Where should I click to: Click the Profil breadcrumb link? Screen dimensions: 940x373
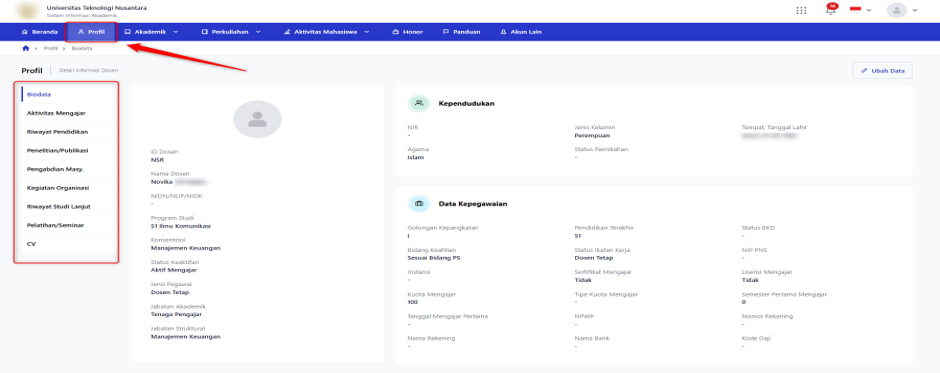tap(50, 48)
